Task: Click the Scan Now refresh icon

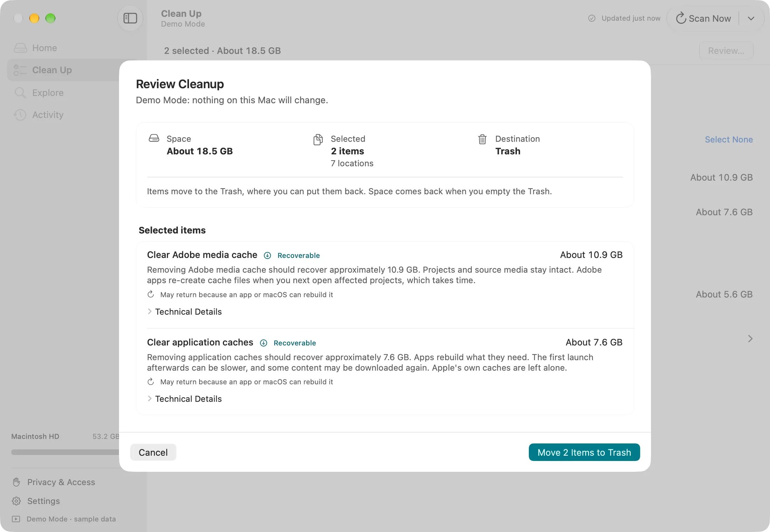Action: click(x=681, y=18)
